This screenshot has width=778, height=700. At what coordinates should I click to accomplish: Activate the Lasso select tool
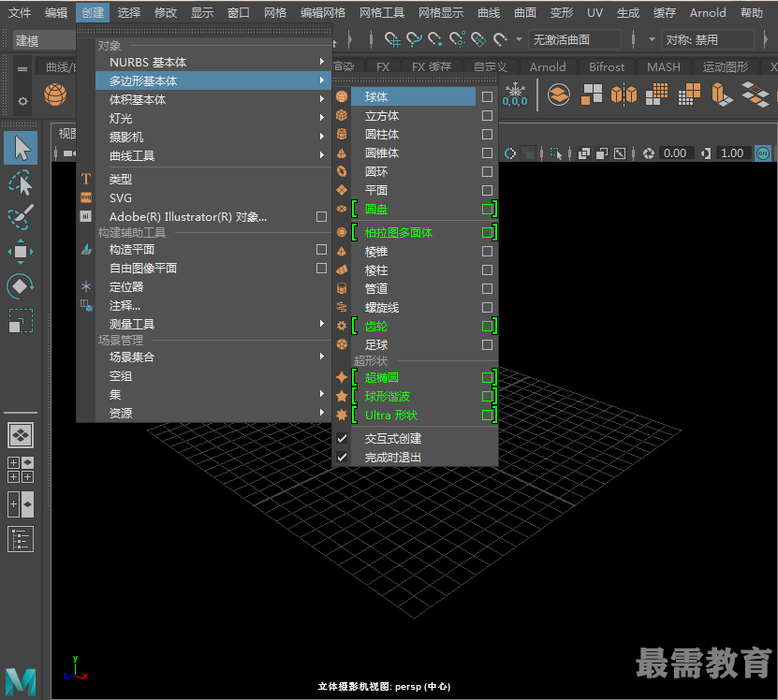[x=21, y=182]
